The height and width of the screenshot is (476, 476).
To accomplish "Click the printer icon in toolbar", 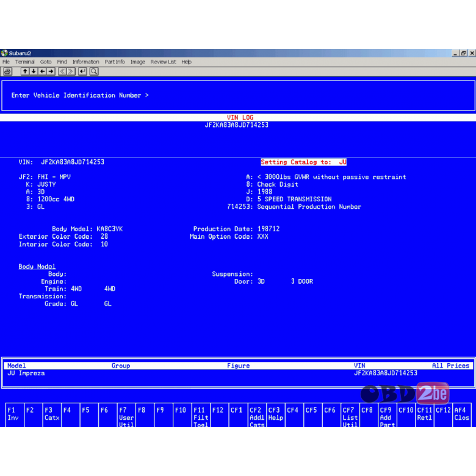I will coord(7,71).
